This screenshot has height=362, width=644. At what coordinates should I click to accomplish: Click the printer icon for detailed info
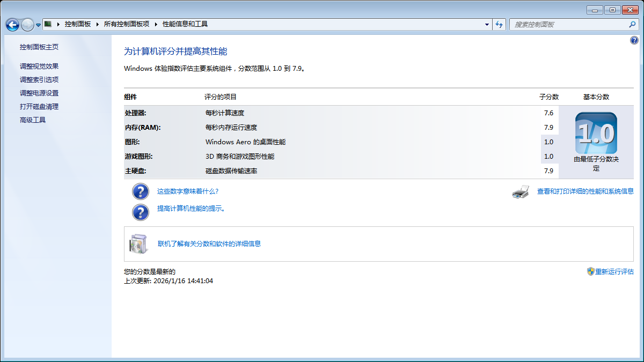[521, 191]
